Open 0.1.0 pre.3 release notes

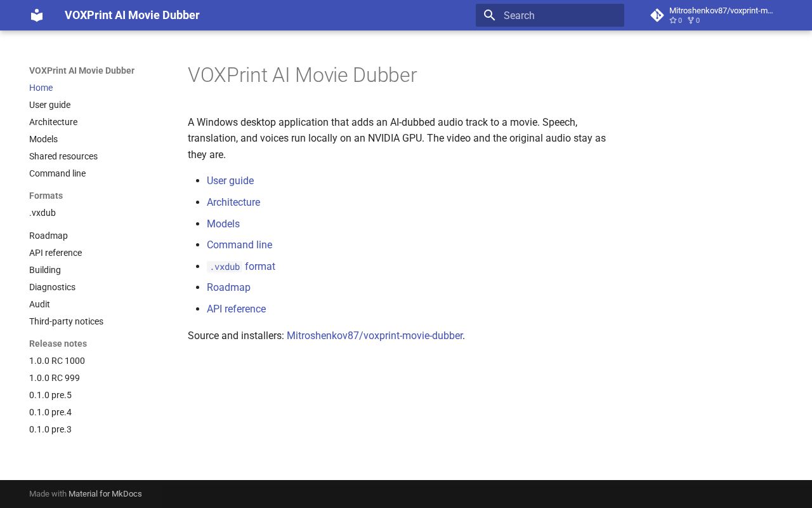pyautogui.click(x=50, y=429)
